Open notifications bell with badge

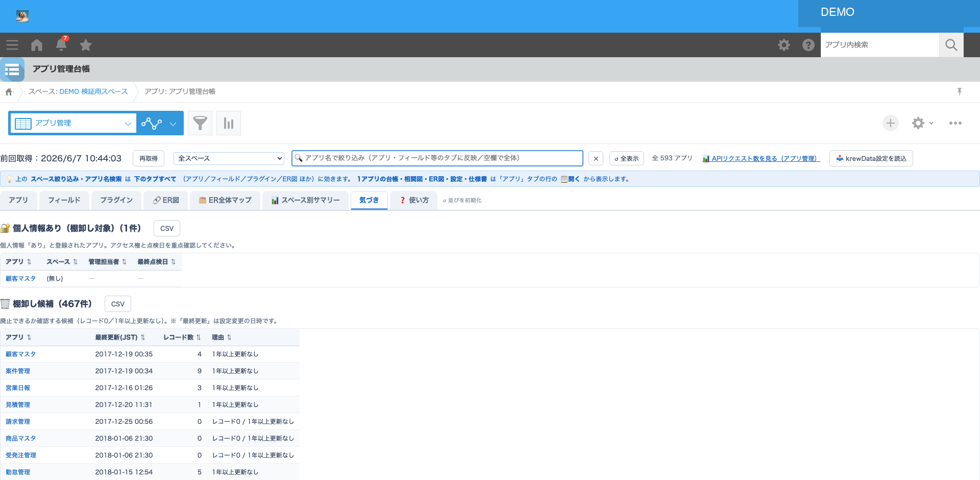pyautogui.click(x=61, y=44)
